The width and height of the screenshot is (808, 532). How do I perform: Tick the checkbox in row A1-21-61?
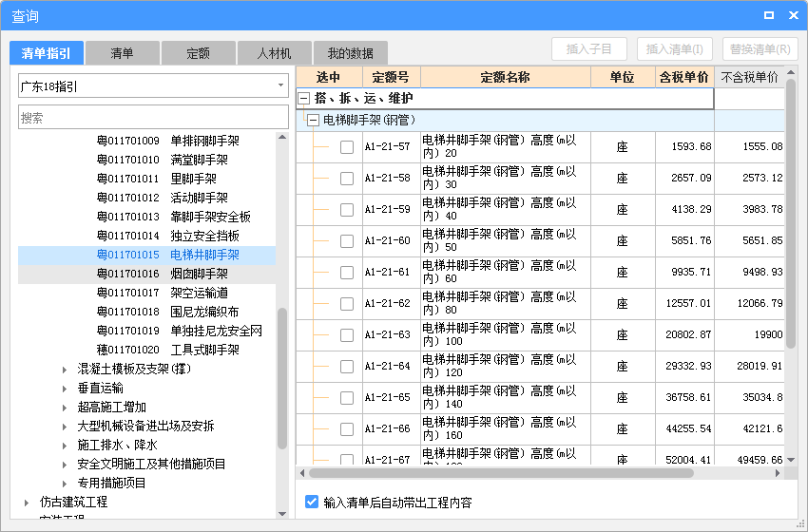[x=347, y=273]
